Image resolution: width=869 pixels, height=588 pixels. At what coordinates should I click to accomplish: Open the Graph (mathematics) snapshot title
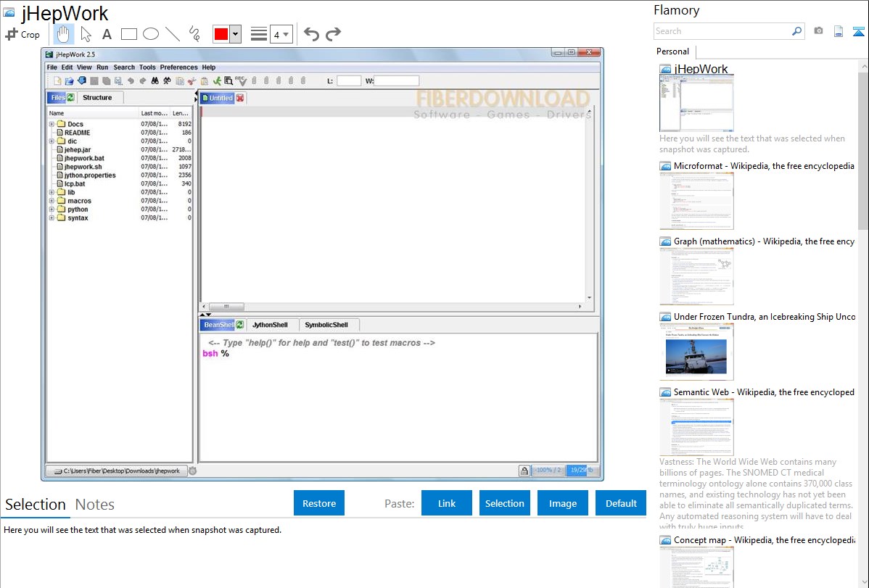point(764,241)
